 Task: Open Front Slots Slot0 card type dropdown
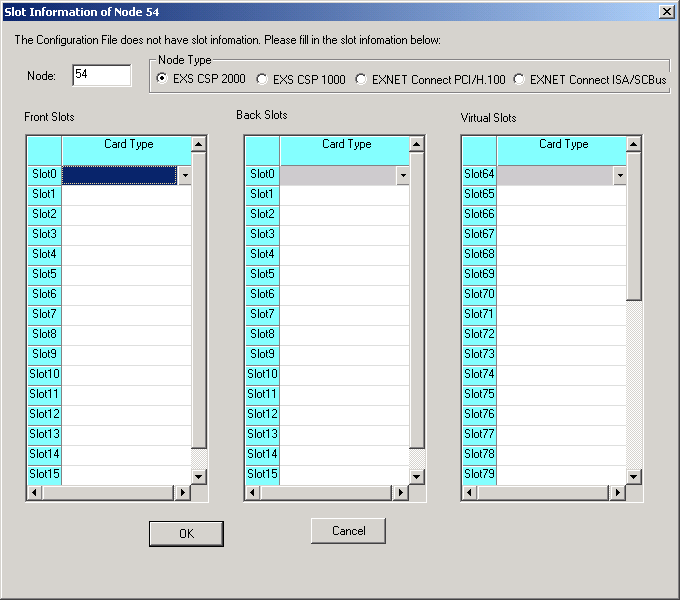184,175
